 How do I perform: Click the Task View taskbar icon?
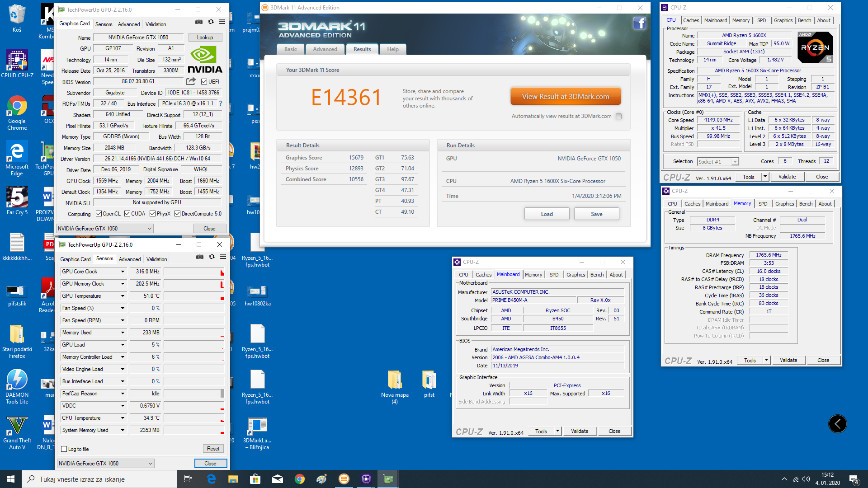pos(188,479)
